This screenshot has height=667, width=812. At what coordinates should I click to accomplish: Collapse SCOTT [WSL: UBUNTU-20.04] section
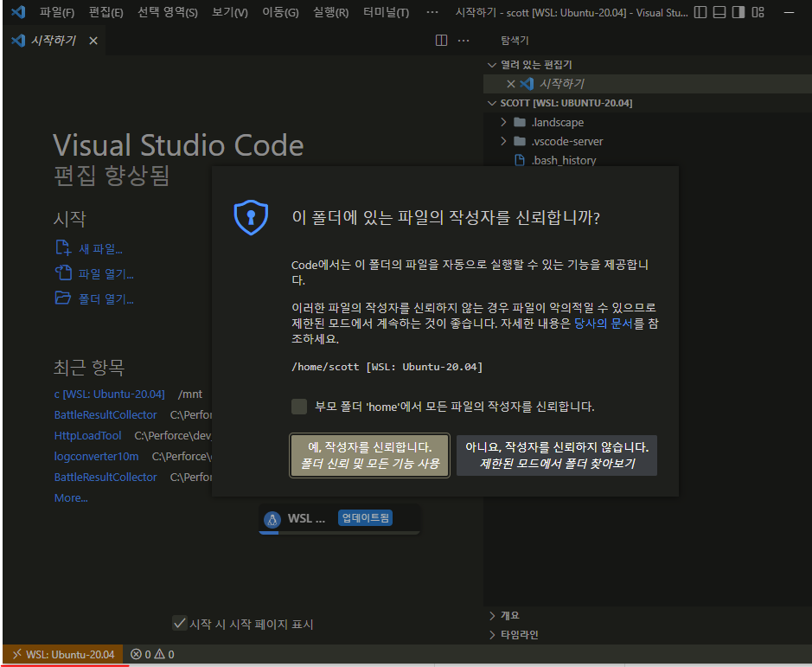click(x=492, y=103)
